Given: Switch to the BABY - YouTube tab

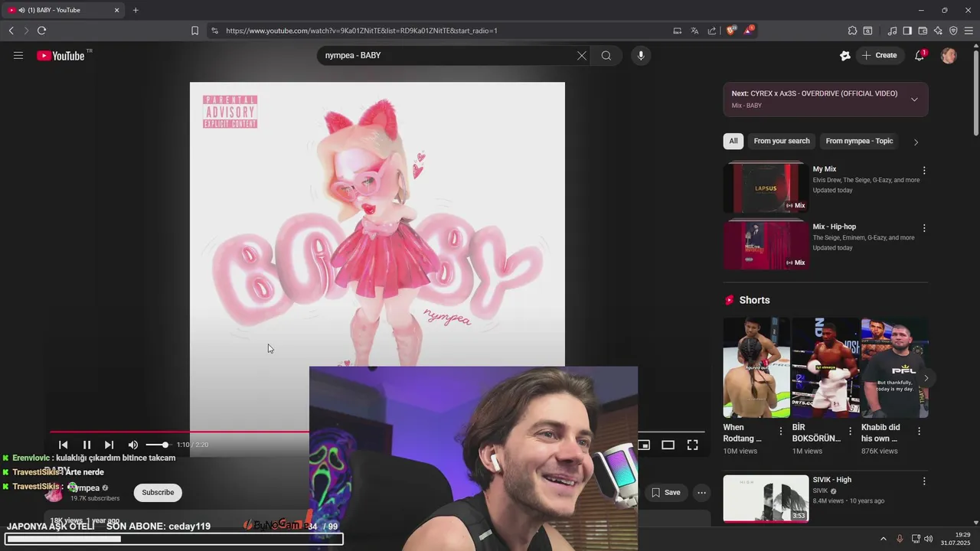Looking at the screenshot, I should coord(63,10).
